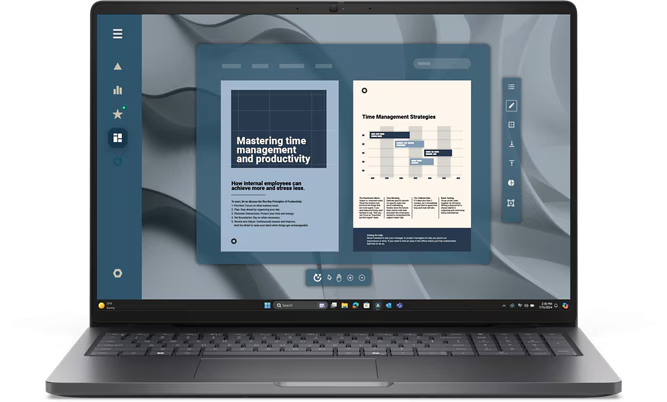The height and width of the screenshot is (402, 667).
Task: Click the list icon in right tool panel
Action: tap(511, 88)
